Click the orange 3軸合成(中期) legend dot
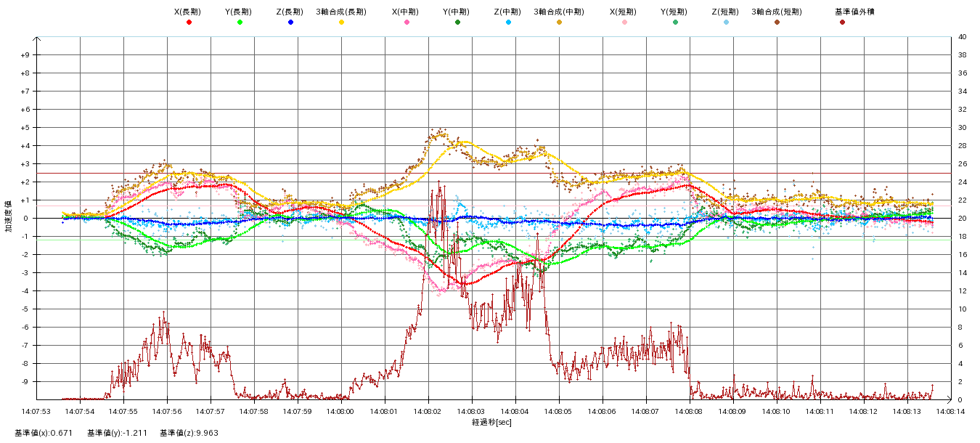This screenshot has height=443, width=980. click(559, 23)
